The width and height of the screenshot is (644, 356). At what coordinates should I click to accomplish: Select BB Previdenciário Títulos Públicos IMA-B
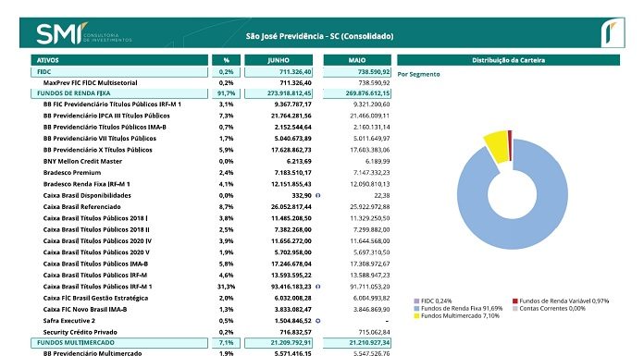point(105,128)
